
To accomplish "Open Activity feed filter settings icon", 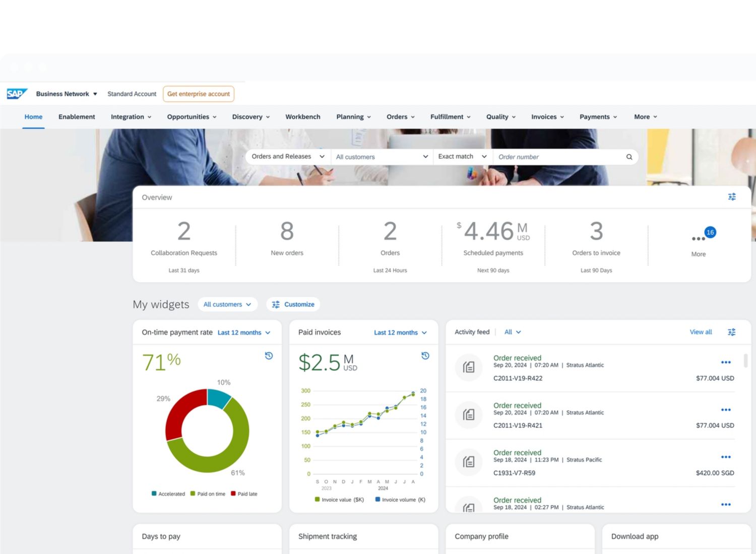I will 732,332.
